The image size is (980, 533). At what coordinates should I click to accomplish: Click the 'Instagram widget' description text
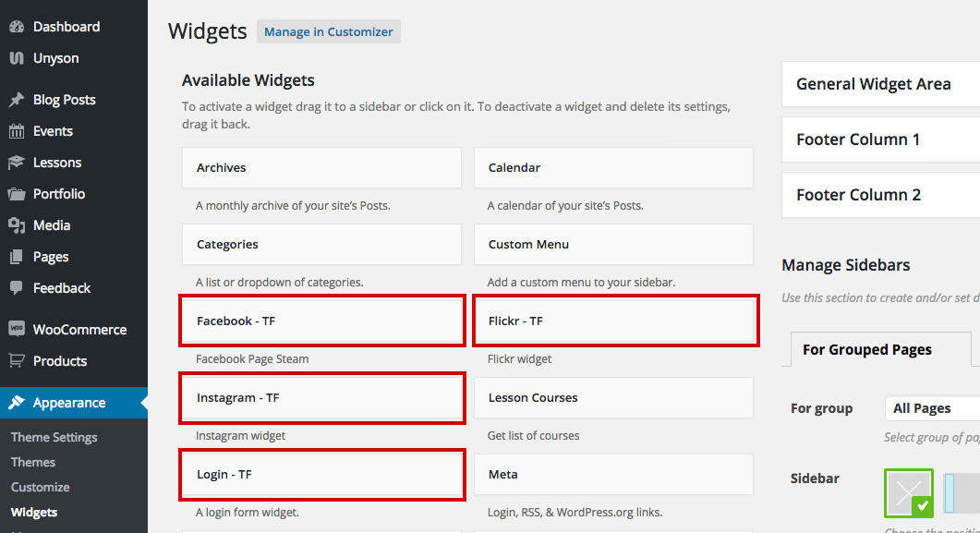[x=241, y=435]
